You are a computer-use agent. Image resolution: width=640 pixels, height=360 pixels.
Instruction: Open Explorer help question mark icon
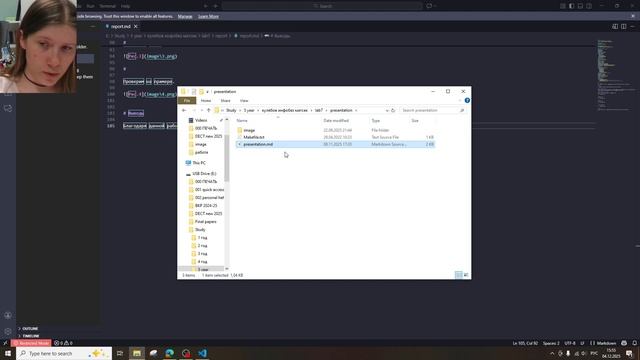pos(467,100)
